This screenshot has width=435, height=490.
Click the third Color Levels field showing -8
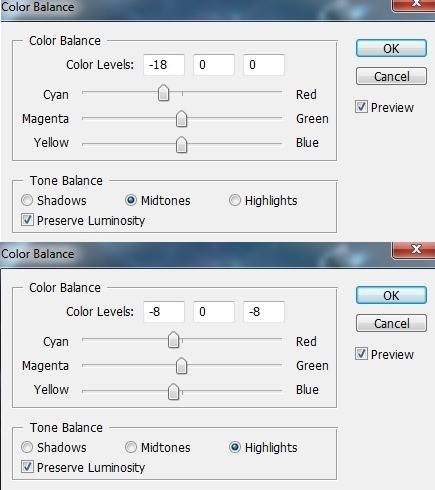(264, 312)
